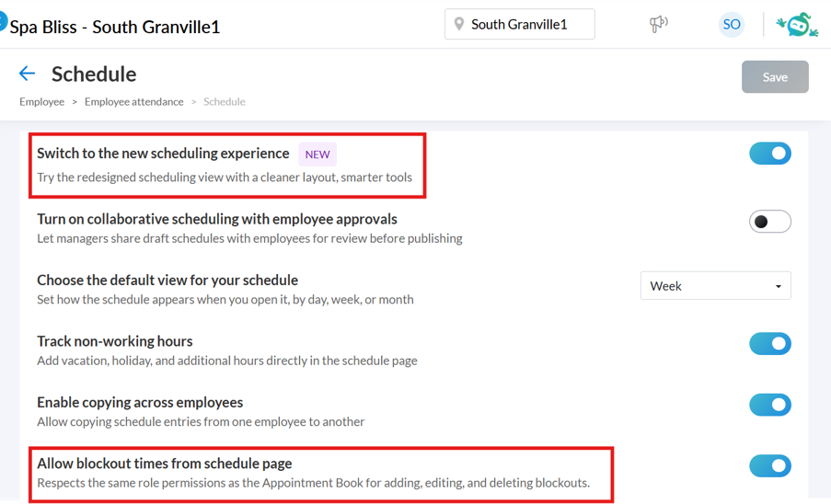
Task: Disable Enable copying across employees switch
Action: click(770, 405)
